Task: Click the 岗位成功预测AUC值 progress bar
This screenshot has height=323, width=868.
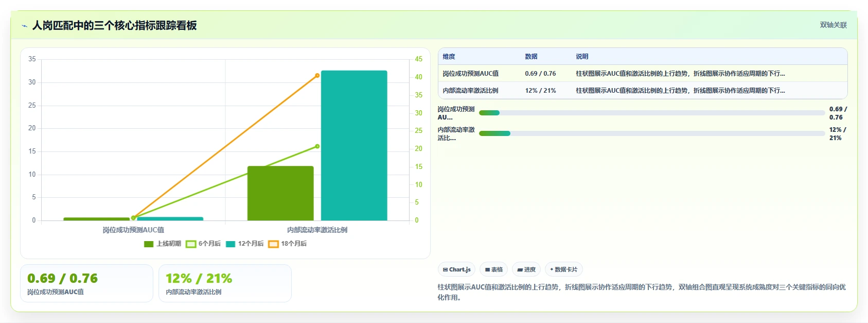Action: pos(652,113)
